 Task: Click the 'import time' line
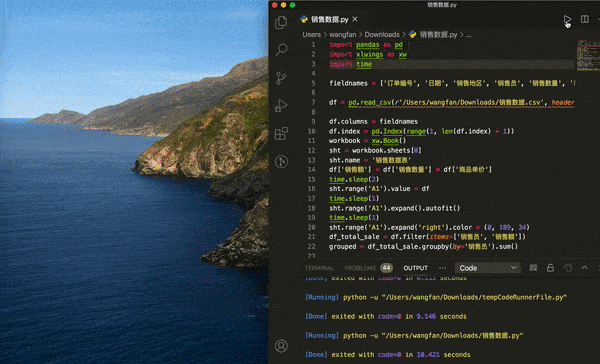[351, 64]
